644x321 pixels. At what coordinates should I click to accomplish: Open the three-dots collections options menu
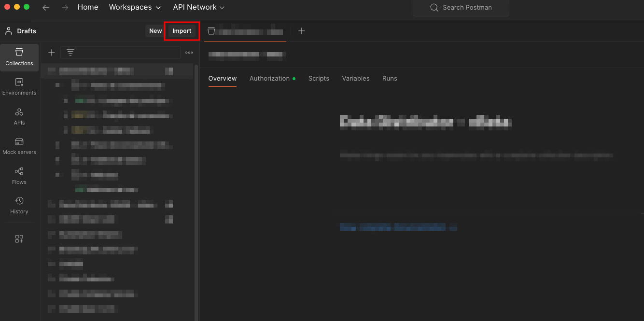[x=189, y=53]
